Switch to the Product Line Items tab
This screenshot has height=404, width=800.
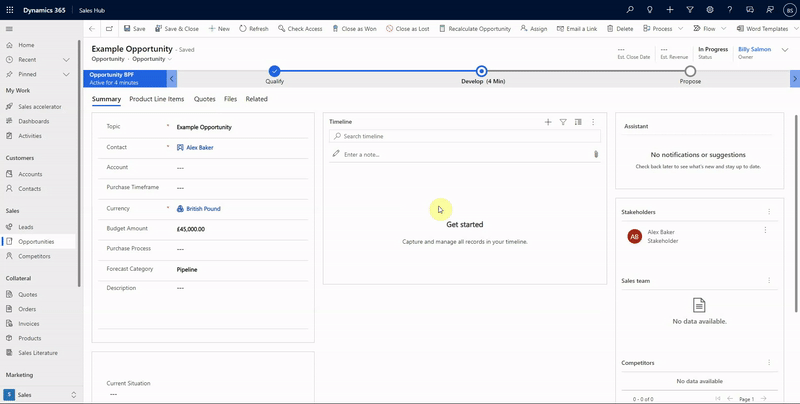click(156, 99)
